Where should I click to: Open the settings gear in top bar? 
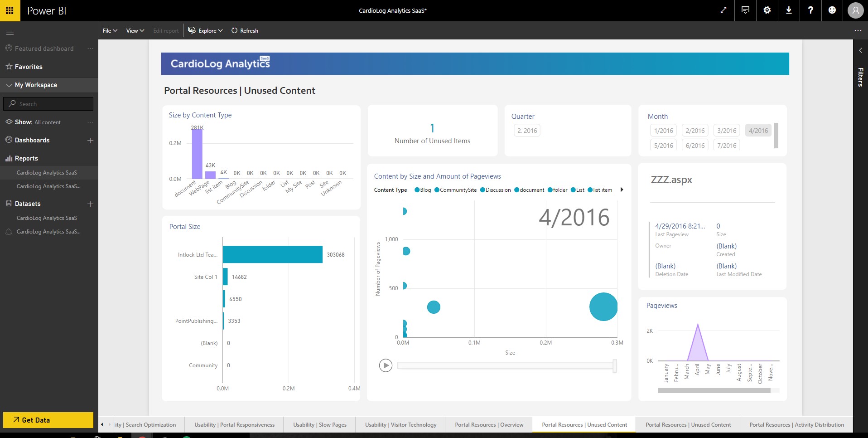pos(767,10)
